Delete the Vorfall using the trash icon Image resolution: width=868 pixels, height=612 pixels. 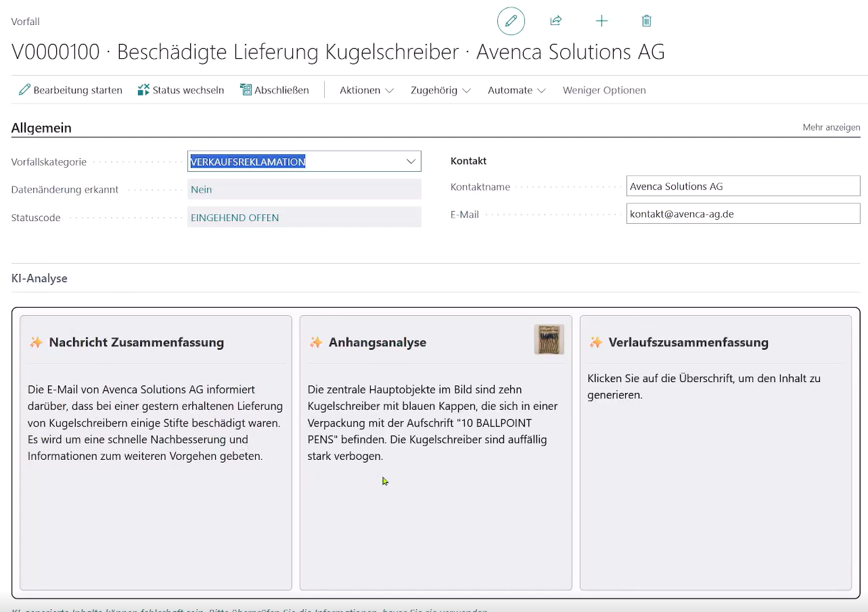[x=646, y=21]
